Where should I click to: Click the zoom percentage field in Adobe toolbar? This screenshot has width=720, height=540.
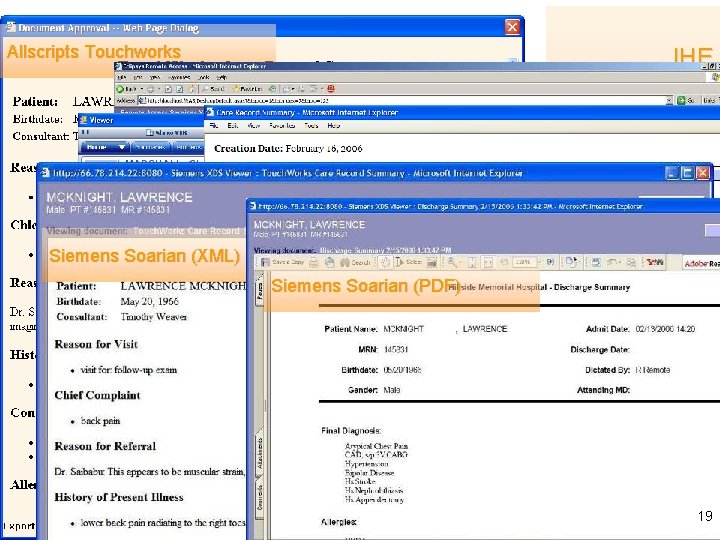tap(523, 262)
